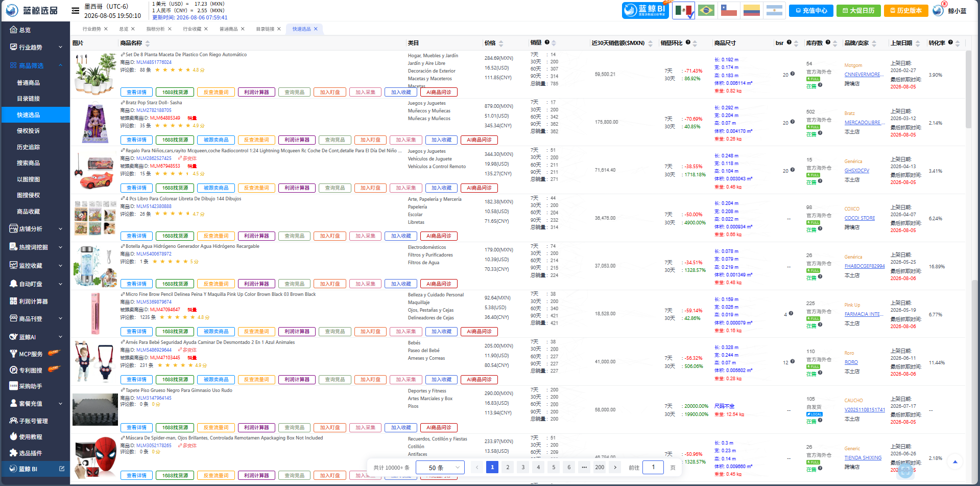Image resolution: width=980 pixels, height=486 pixels.
Task: Click the link icon before Tapete Piso Grueso title
Action: [123, 390]
